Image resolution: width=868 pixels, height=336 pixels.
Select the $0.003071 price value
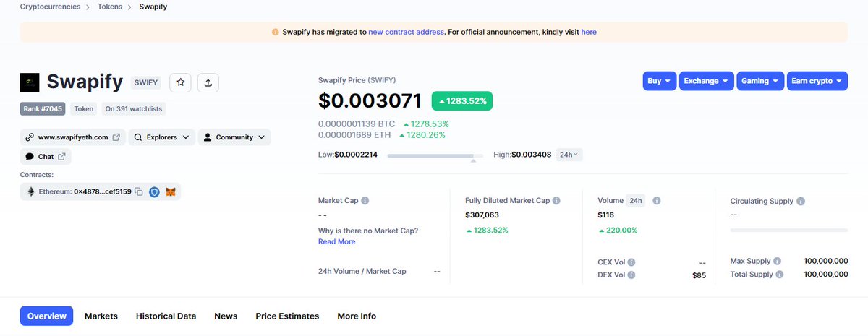370,102
